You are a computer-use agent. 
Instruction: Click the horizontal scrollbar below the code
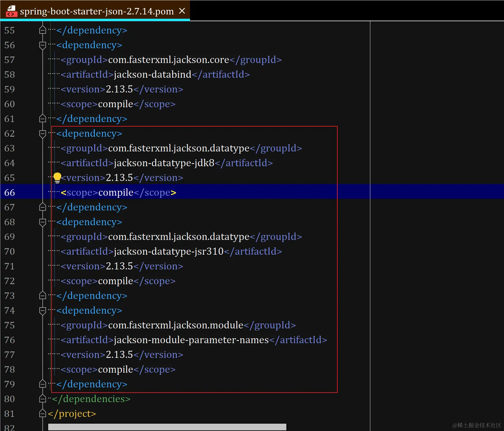click(x=167, y=427)
